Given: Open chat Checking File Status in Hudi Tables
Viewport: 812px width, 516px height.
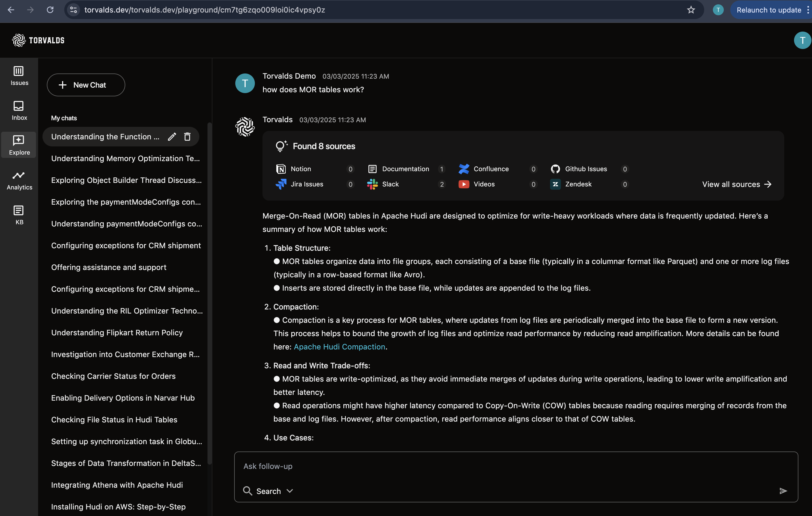Looking at the screenshot, I should (114, 420).
